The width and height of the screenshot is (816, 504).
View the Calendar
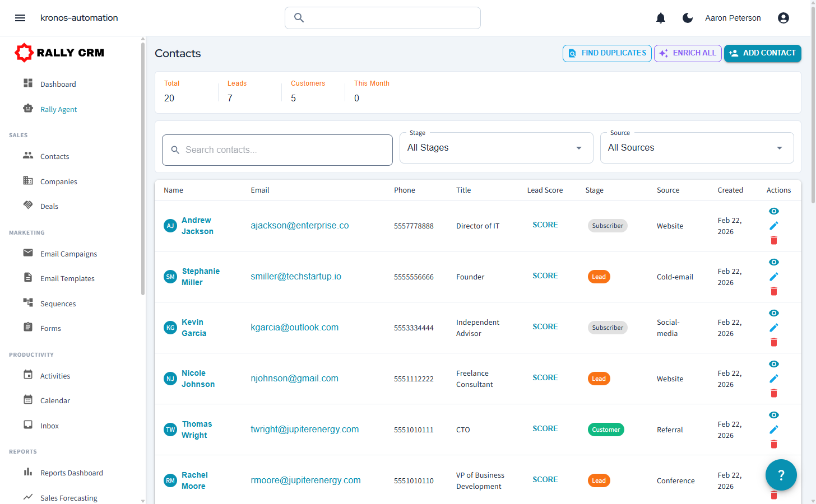coord(55,400)
